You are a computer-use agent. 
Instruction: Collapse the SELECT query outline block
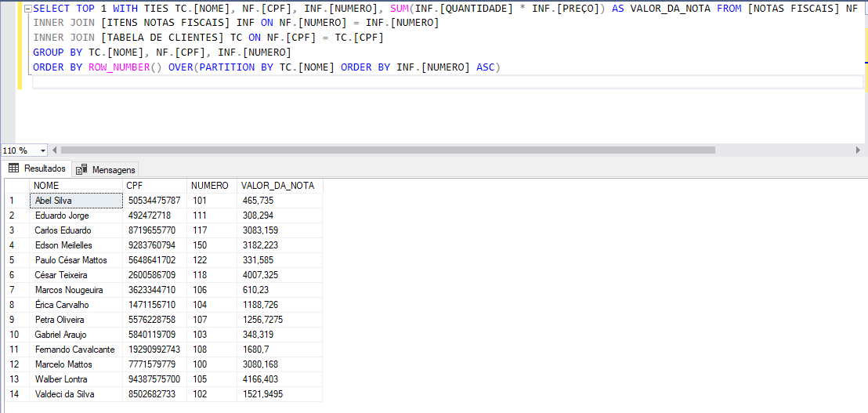click(28, 9)
